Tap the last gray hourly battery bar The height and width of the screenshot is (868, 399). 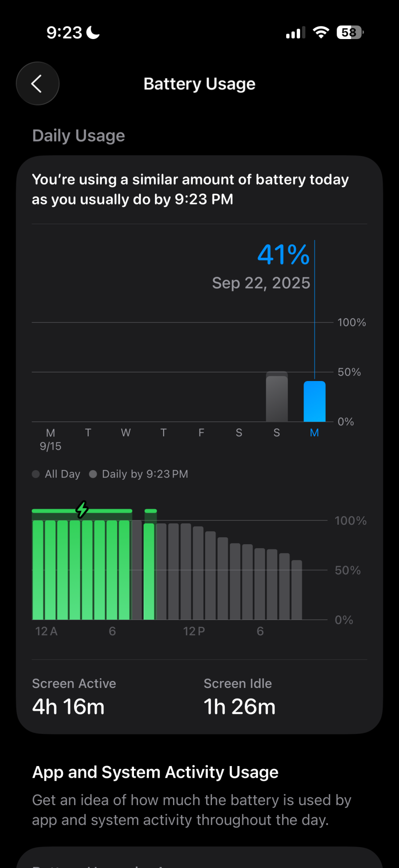(297, 589)
